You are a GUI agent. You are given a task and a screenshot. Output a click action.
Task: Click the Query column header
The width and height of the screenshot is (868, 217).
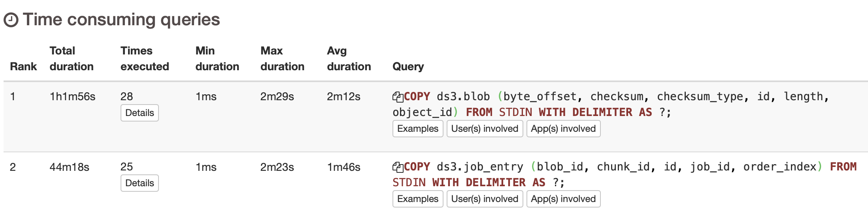click(x=408, y=66)
